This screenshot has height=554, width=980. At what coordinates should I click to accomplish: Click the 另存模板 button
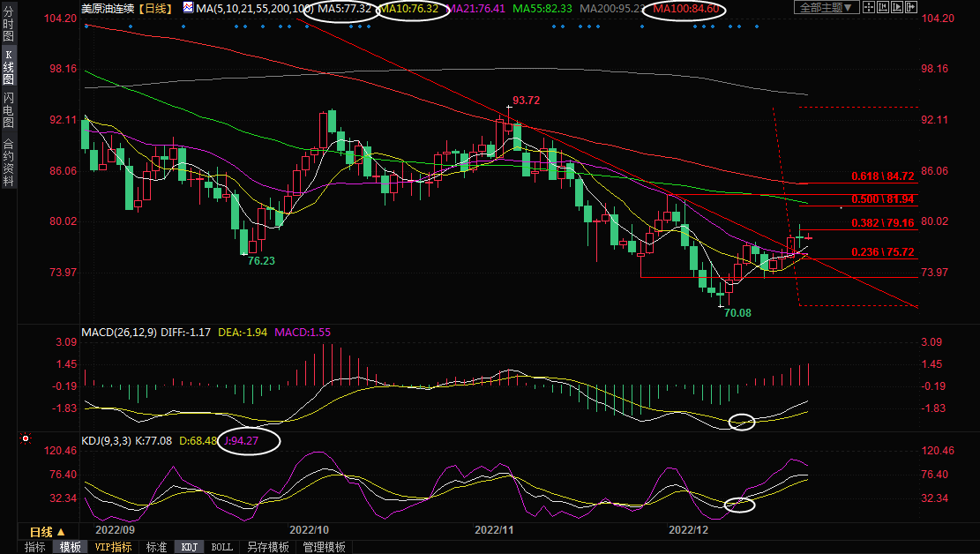[x=267, y=547]
